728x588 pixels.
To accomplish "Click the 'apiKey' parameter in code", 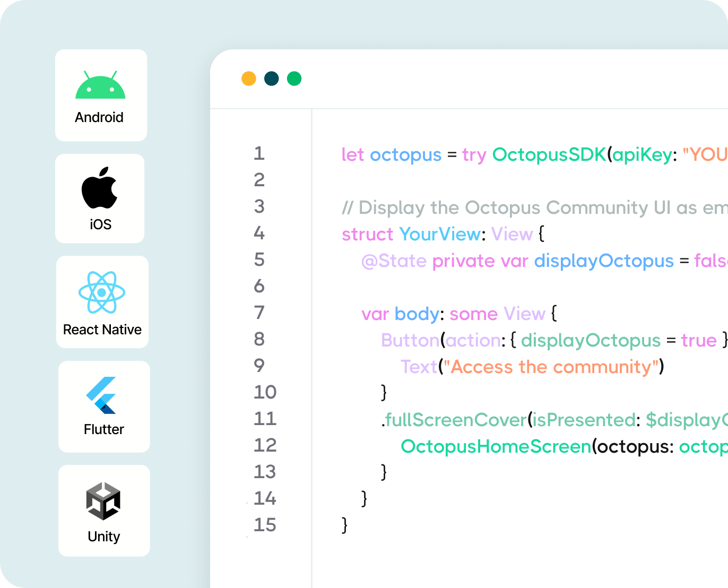I will pyautogui.click(x=643, y=154).
